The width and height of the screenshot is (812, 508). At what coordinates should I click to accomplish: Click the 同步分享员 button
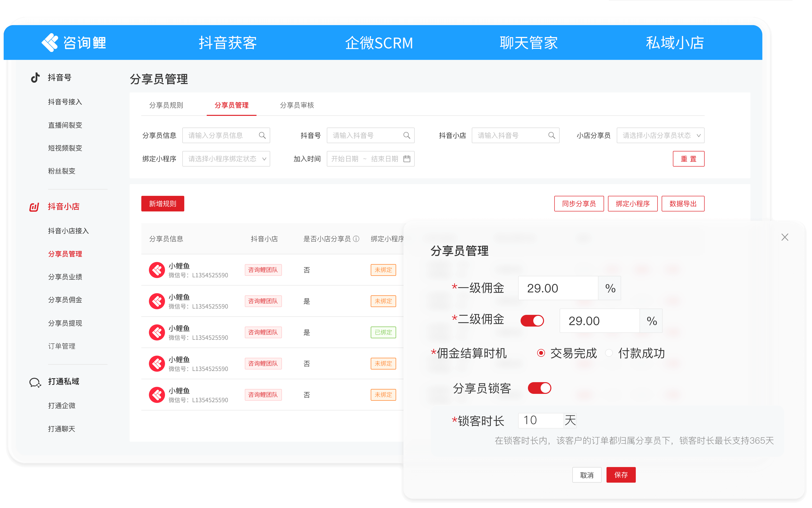tap(579, 204)
